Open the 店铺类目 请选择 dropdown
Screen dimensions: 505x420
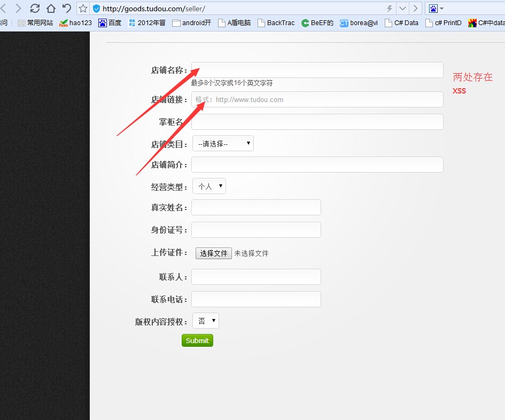tap(223, 143)
